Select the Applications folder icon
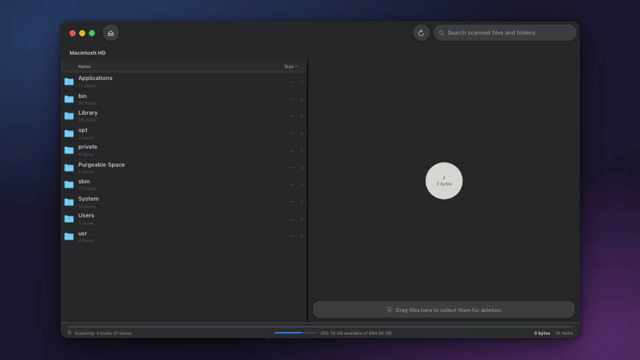640x360 pixels. point(69,82)
